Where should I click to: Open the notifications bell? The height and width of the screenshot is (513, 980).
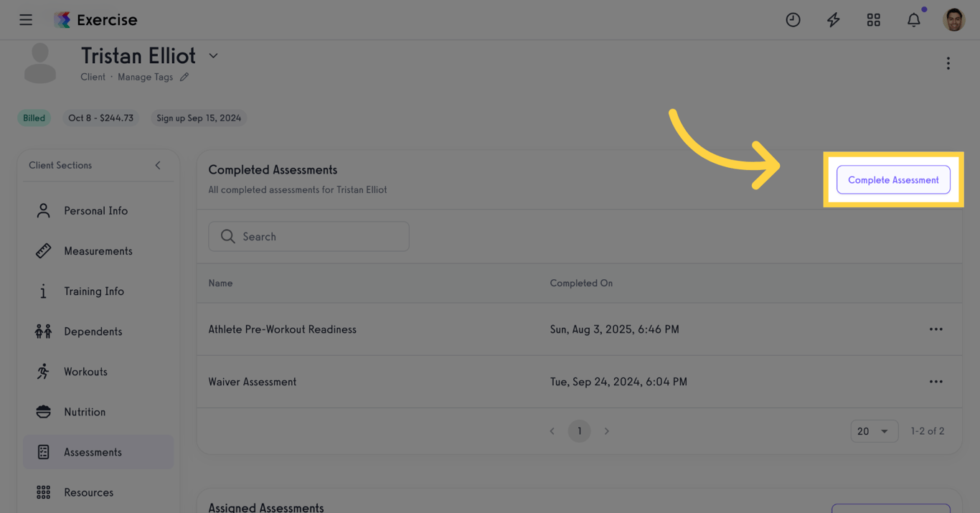tap(913, 20)
